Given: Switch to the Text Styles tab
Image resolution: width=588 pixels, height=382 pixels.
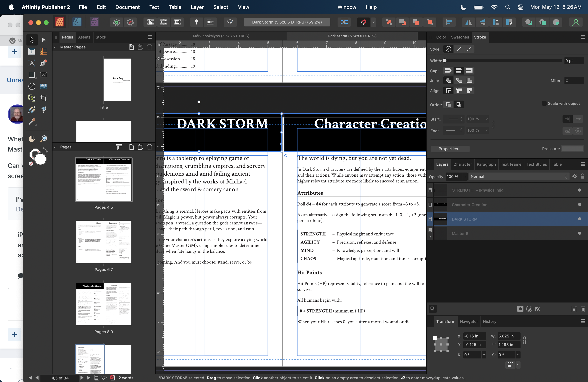Looking at the screenshot, I should tap(536, 164).
